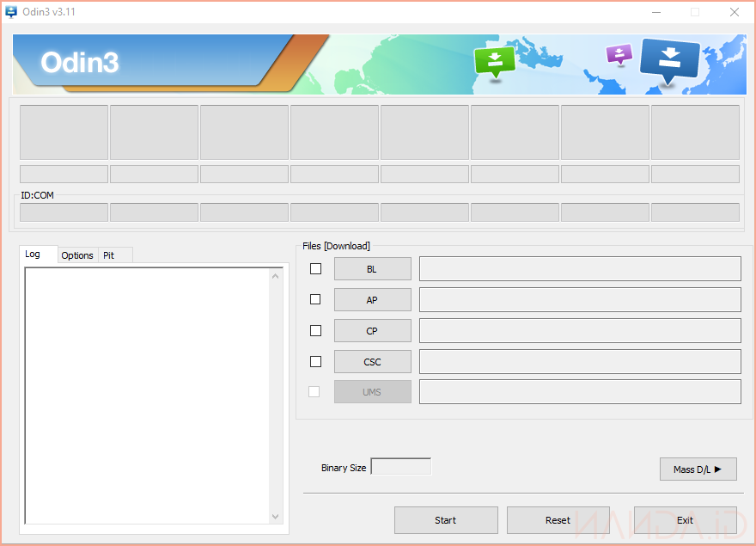Select the Log tab
Viewport: 756px width, 546px height.
33,255
